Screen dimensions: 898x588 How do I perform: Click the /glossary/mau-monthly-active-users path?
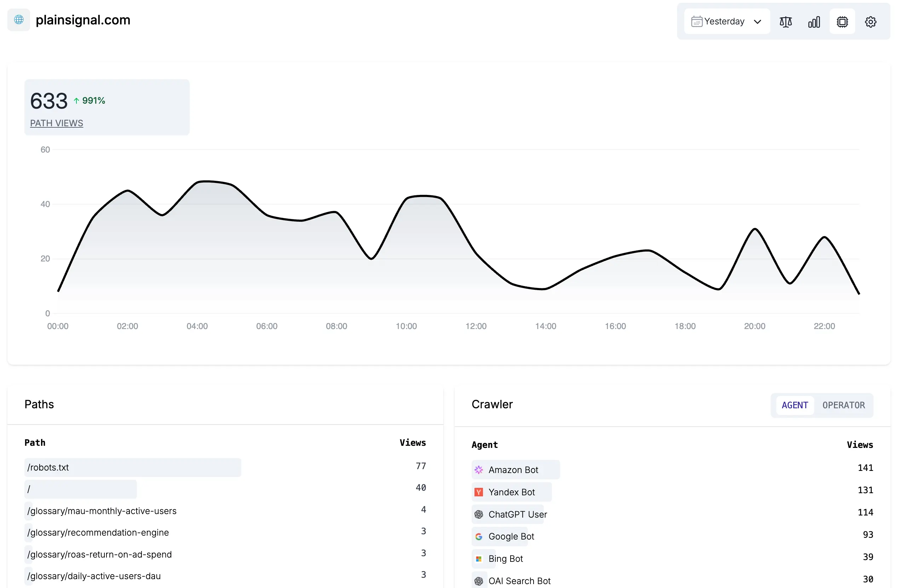point(102,511)
